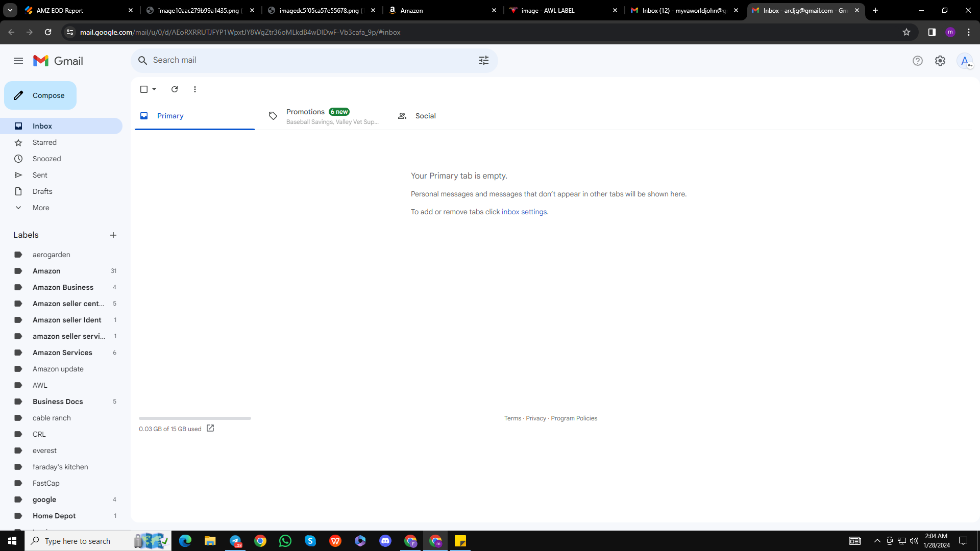This screenshot has height=551, width=980.
Task: Switch to the Amazon browser tab
Action: tap(443, 10)
